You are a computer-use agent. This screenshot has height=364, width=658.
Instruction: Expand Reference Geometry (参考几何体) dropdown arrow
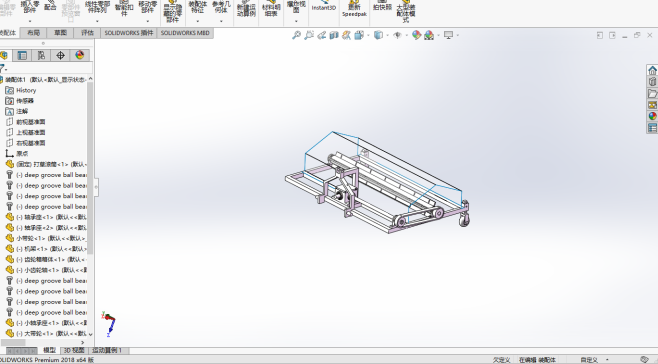(221, 21)
